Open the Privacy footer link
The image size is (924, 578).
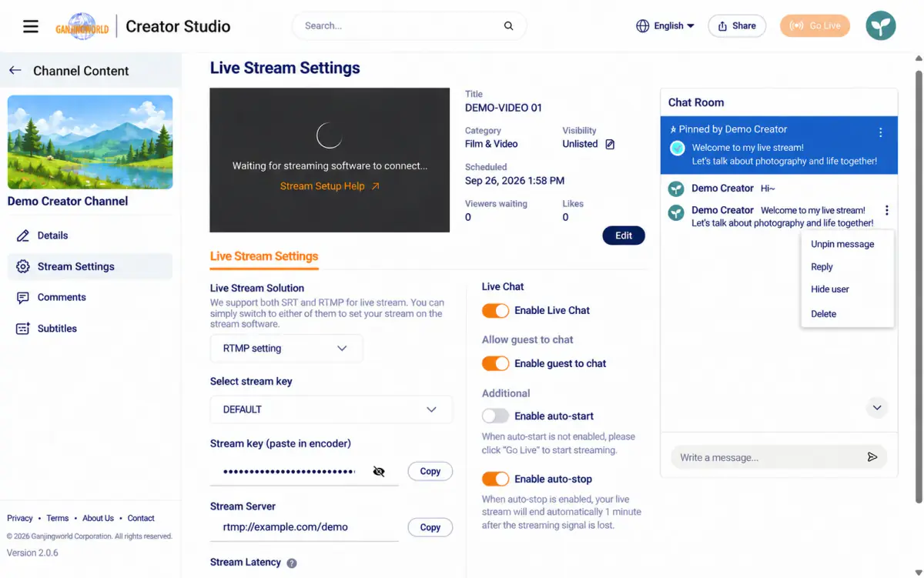coord(20,519)
